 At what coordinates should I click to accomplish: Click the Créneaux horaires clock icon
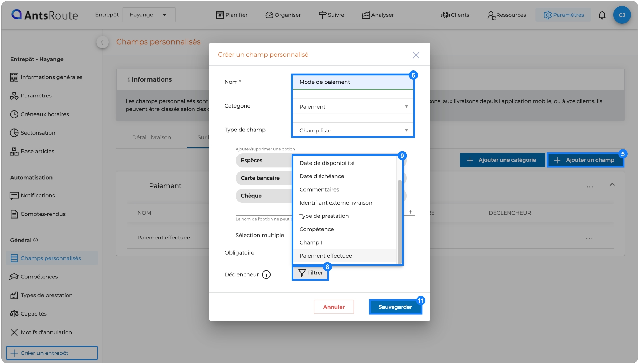pos(14,114)
